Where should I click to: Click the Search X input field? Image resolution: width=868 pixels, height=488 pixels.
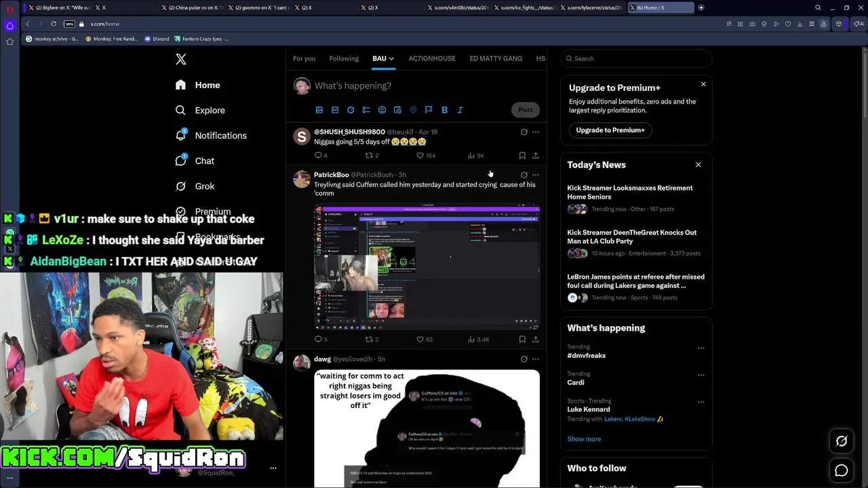point(636,58)
